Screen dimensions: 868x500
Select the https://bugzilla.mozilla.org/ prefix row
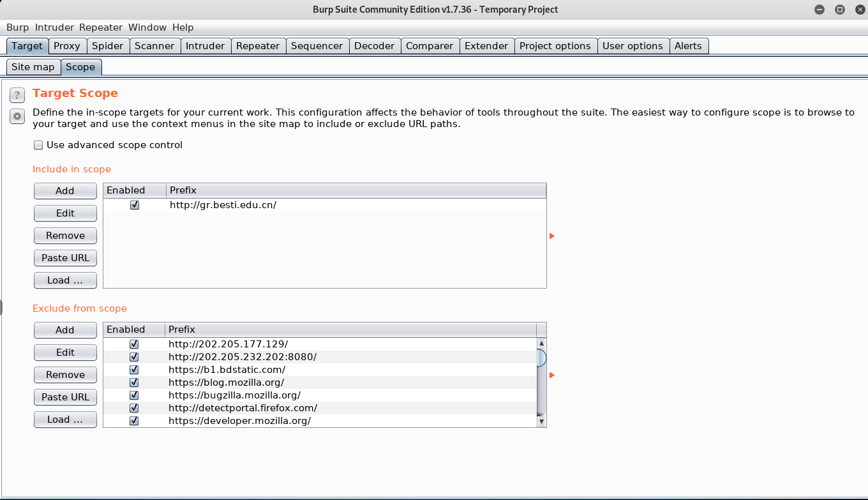320,395
